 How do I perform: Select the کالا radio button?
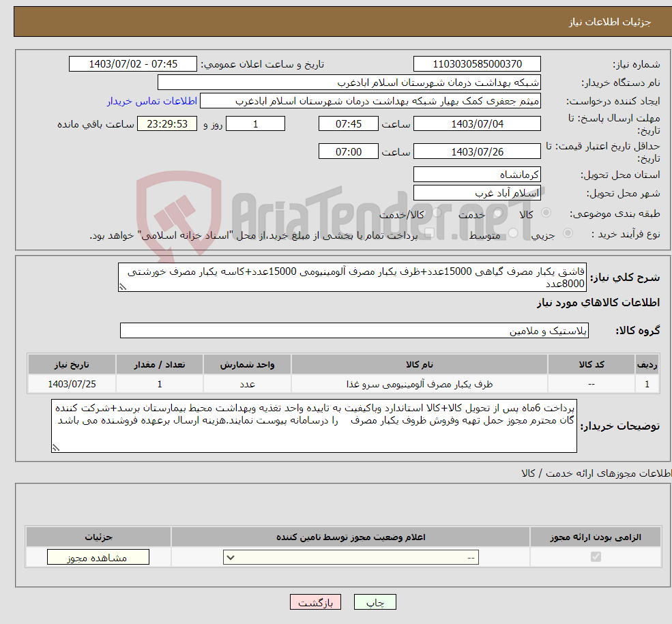pyautogui.click(x=546, y=213)
